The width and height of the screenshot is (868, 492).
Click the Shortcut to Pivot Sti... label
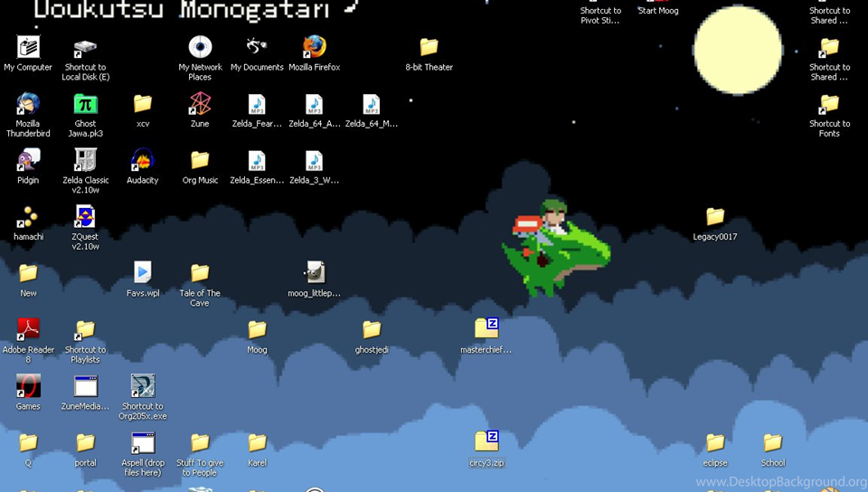pyautogui.click(x=600, y=15)
